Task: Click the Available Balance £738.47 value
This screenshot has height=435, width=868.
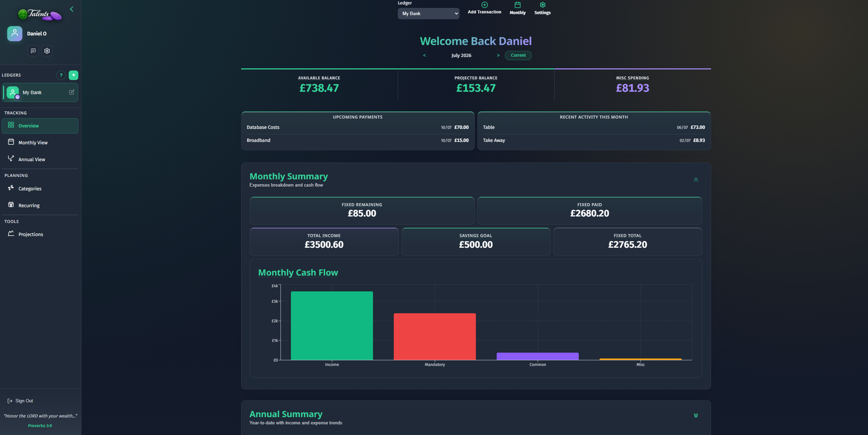Action: click(x=319, y=88)
